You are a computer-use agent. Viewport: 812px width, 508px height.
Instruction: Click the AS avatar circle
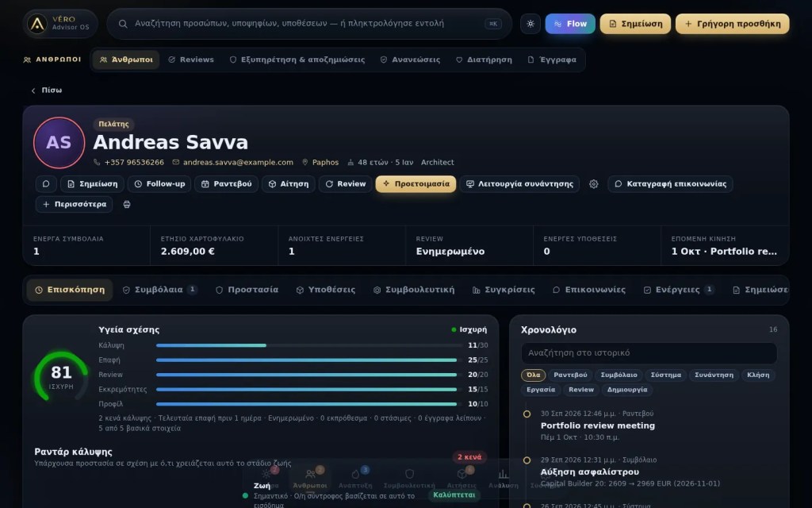click(x=59, y=143)
